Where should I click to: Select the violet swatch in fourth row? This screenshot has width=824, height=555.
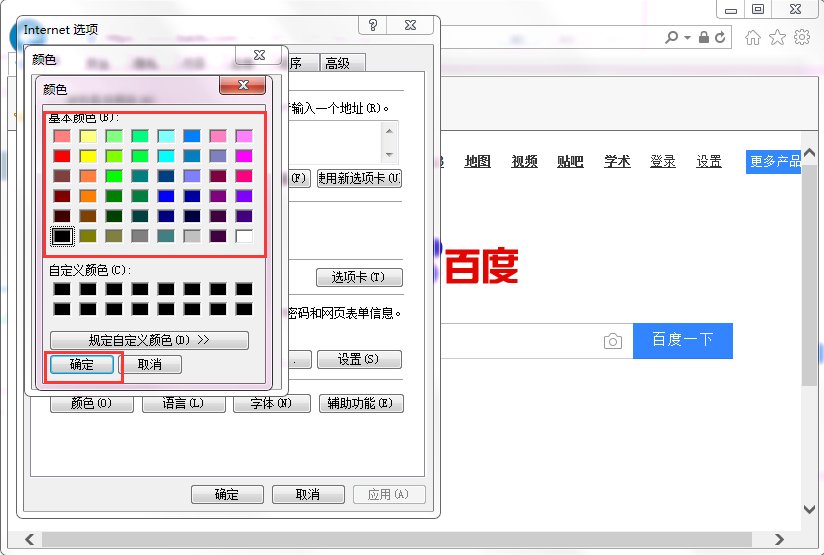click(x=244, y=196)
